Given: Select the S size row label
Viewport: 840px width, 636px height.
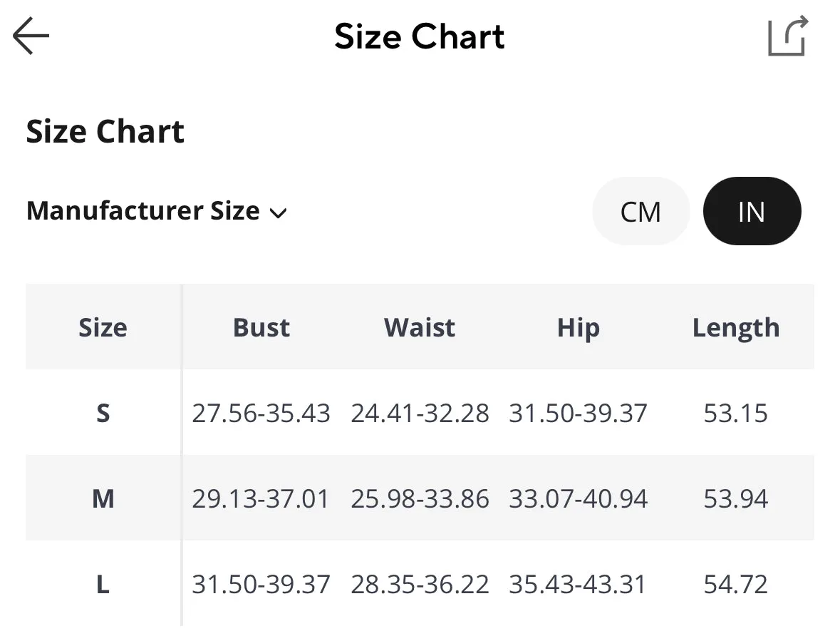Looking at the screenshot, I should click(103, 413).
